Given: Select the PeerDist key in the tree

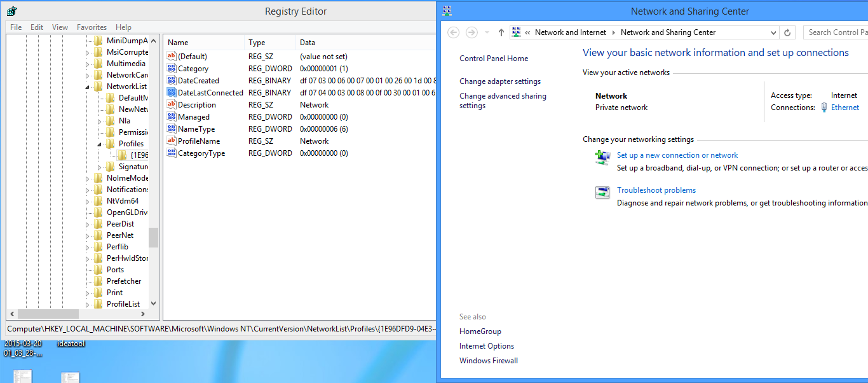Looking at the screenshot, I should tap(121, 224).
